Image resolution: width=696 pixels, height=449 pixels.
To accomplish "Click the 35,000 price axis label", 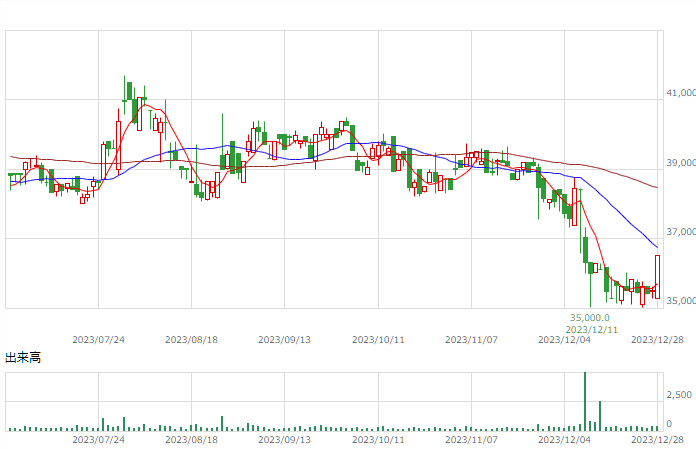I will tap(681, 301).
